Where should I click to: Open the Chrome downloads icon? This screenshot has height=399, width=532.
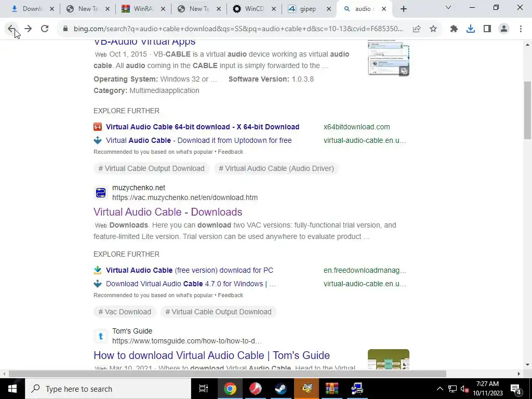(471, 29)
